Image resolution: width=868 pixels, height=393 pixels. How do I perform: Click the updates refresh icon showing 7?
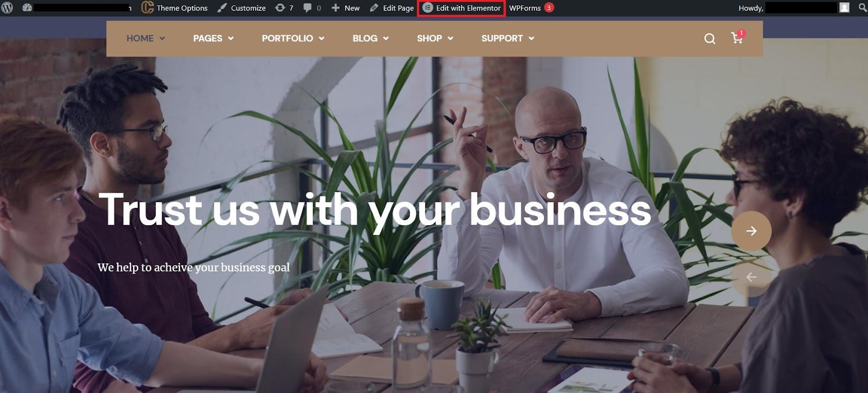280,8
